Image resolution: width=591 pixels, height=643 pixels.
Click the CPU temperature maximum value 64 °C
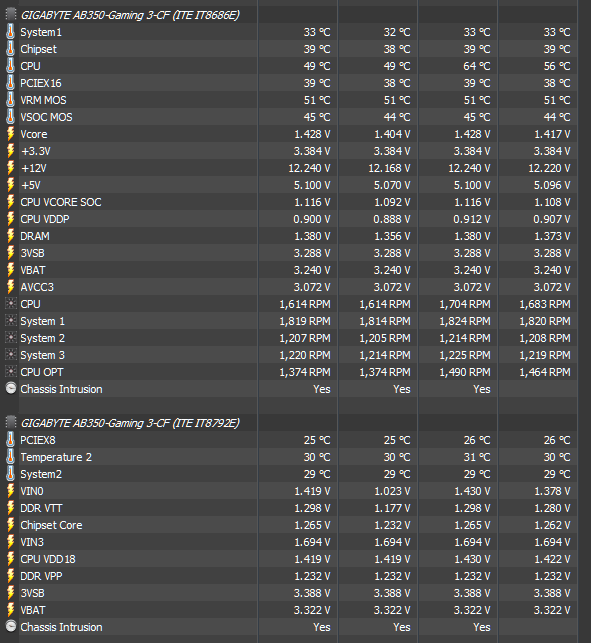477,66
